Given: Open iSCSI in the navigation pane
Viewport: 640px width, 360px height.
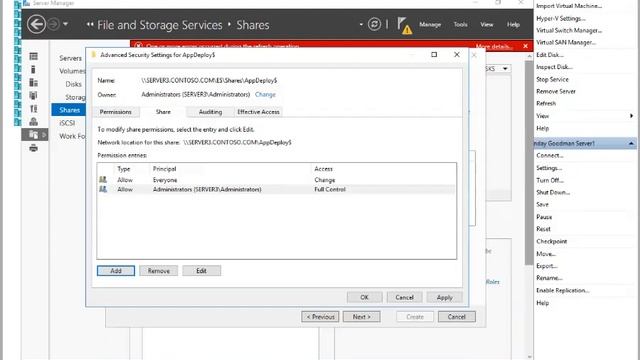Looking at the screenshot, I should (67, 123).
